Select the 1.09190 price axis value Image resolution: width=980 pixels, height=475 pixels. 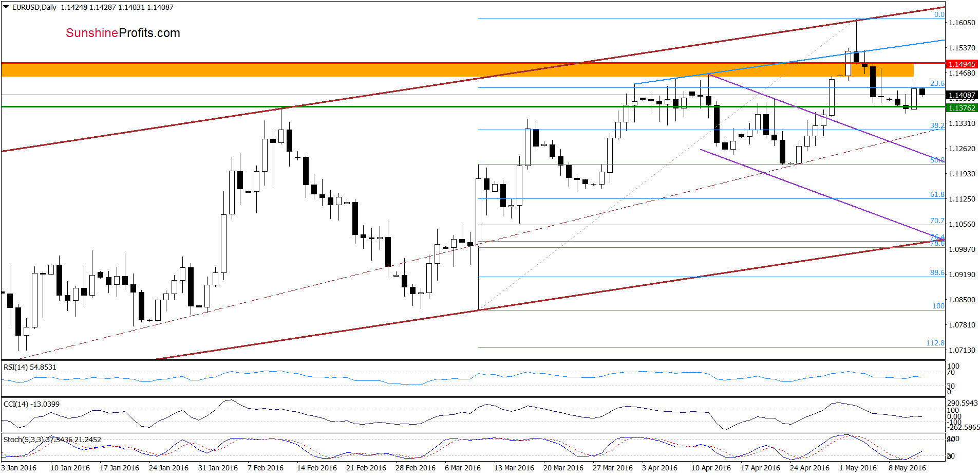(x=962, y=275)
